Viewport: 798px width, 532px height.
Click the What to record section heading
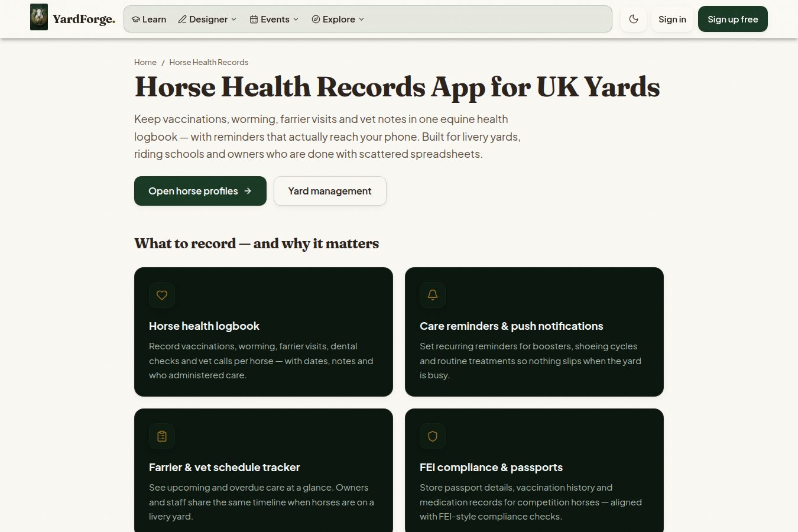click(257, 244)
